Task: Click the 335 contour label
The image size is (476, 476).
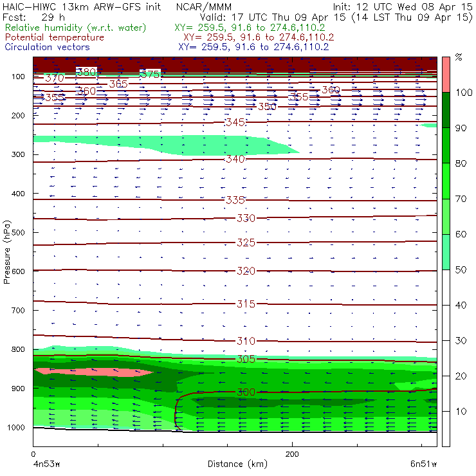Action: pos(235,200)
